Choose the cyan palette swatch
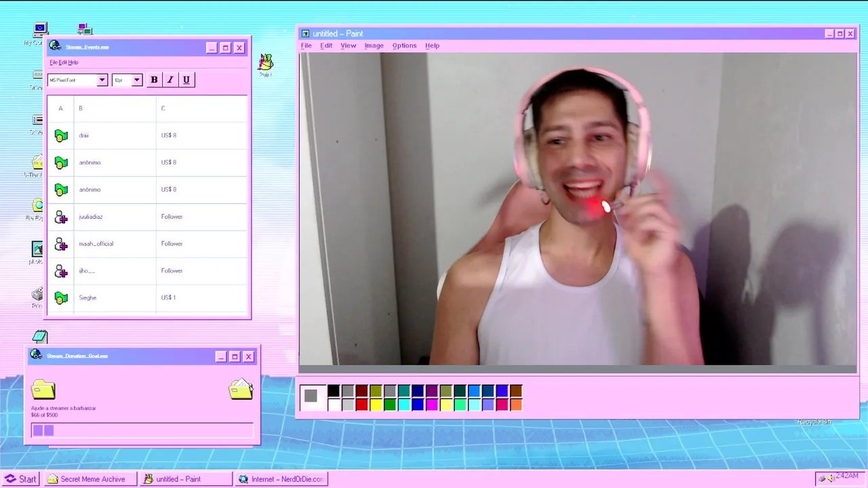The image size is (868, 488). point(404,405)
